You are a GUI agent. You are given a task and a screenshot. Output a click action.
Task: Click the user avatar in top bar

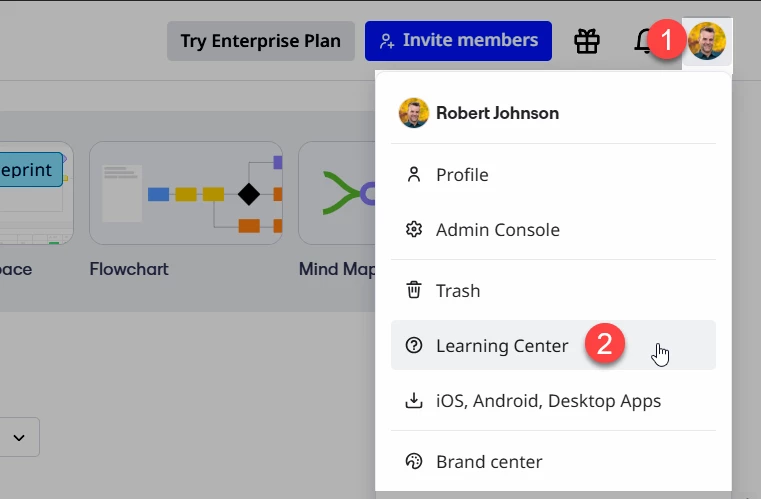[707, 41]
